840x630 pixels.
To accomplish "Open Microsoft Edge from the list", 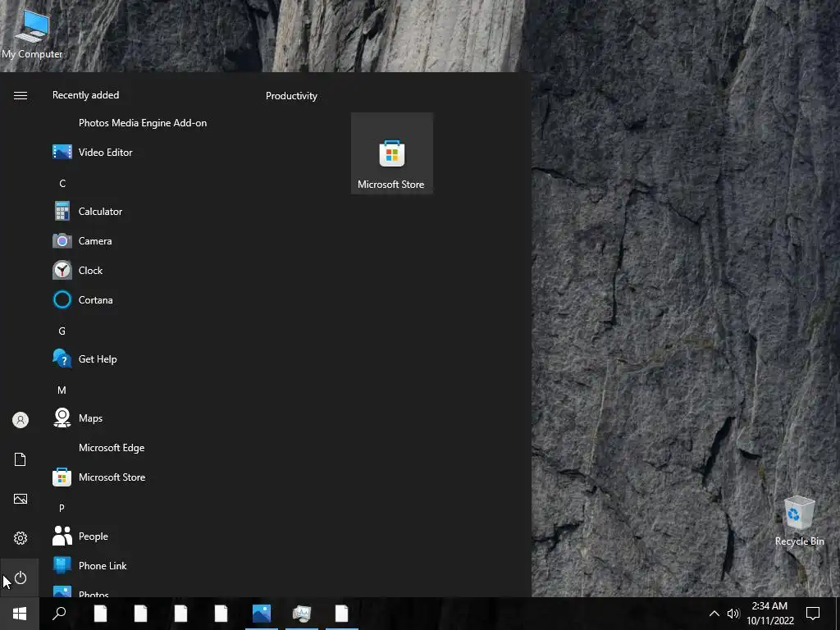I will click(144, 447).
